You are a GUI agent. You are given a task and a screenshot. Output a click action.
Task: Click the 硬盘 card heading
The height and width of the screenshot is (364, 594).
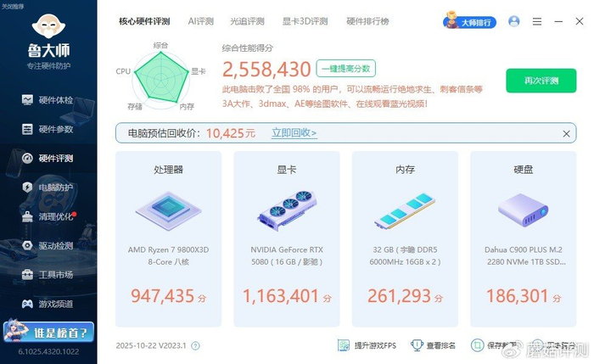click(524, 170)
